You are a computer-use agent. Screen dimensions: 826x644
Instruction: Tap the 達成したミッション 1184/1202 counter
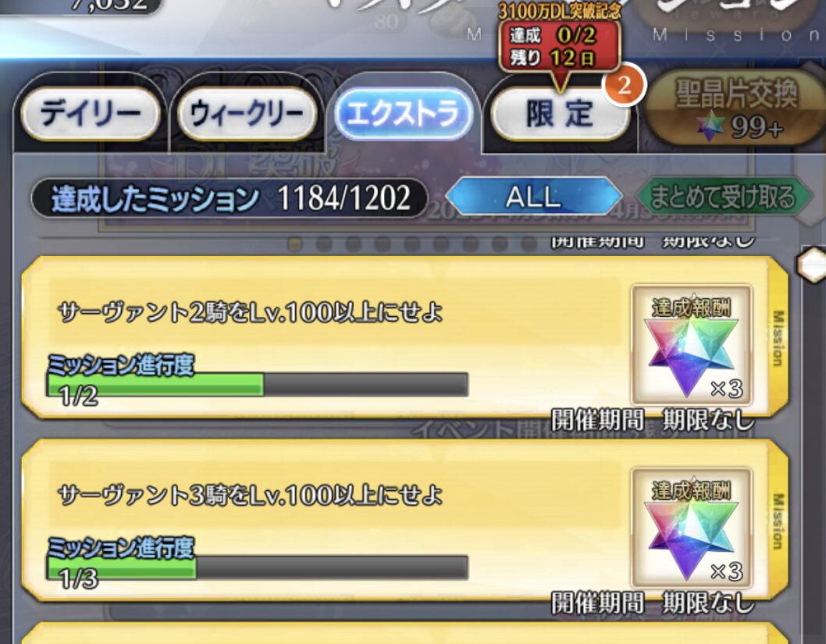tap(230, 198)
